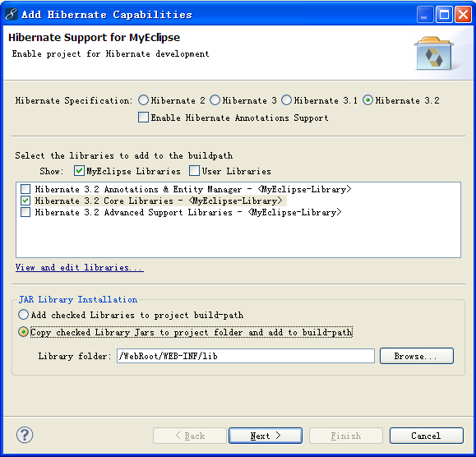Maximize the Add Hibernate Capabilities dialog
Viewport: 476px width, 457px height.
(444, 14)
